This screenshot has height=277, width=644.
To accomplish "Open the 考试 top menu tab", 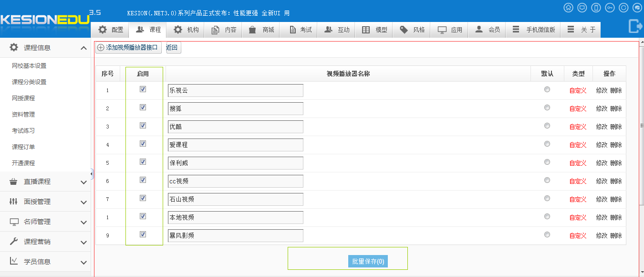I will pyautogui.click(x=301, y=30).
